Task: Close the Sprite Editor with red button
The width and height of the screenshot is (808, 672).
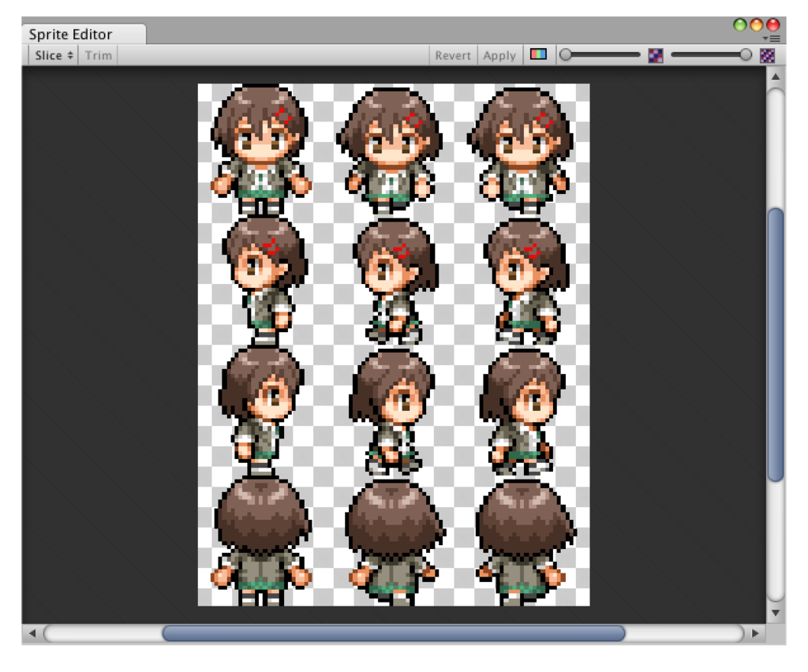Action: tap(773, 24)
